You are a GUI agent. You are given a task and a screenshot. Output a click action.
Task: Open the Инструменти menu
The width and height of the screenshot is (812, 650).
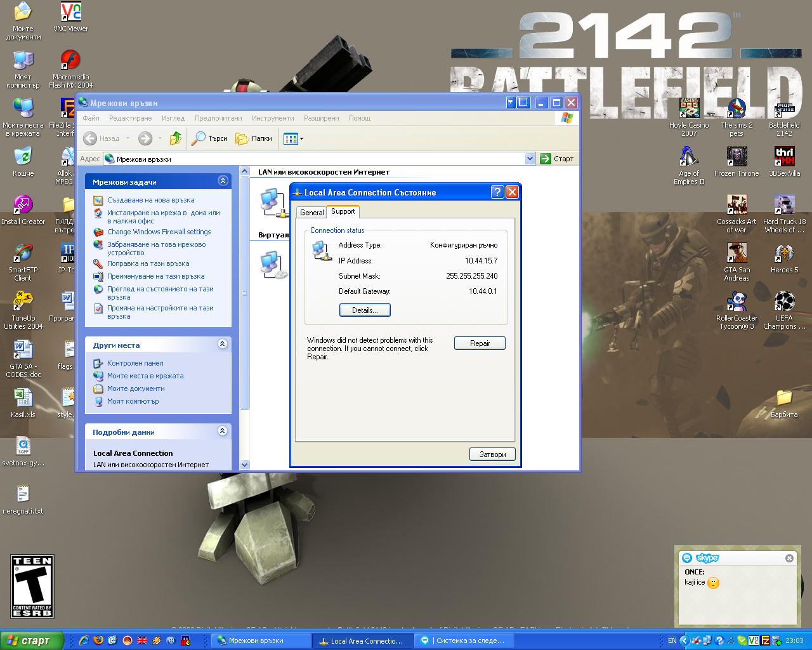coord(273,118)
